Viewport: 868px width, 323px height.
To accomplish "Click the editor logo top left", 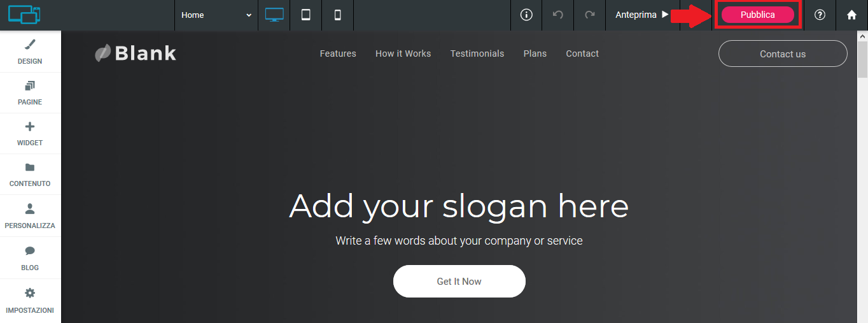I will (24, 15).
